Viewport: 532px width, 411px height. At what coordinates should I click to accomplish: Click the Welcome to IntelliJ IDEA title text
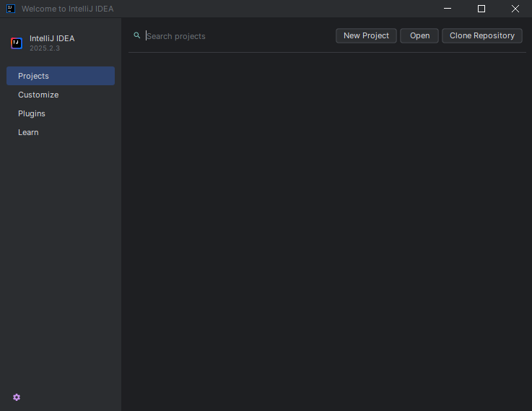pos(67,9)
